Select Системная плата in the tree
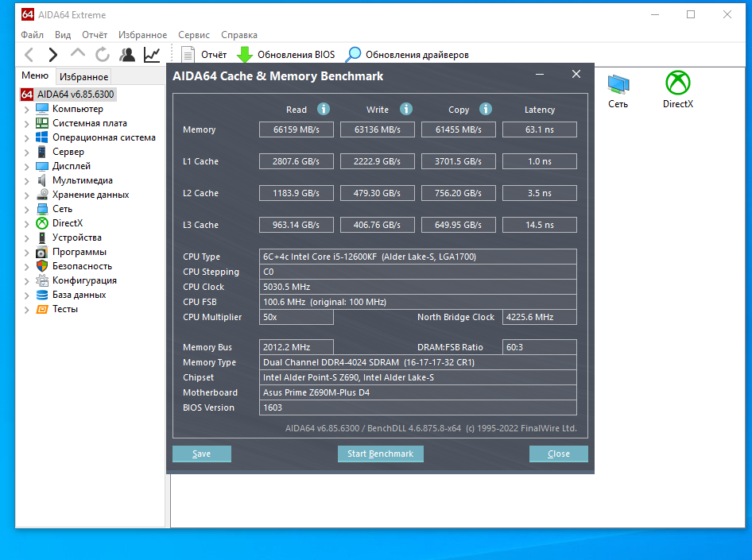752x560 pixels. [90, 123]
